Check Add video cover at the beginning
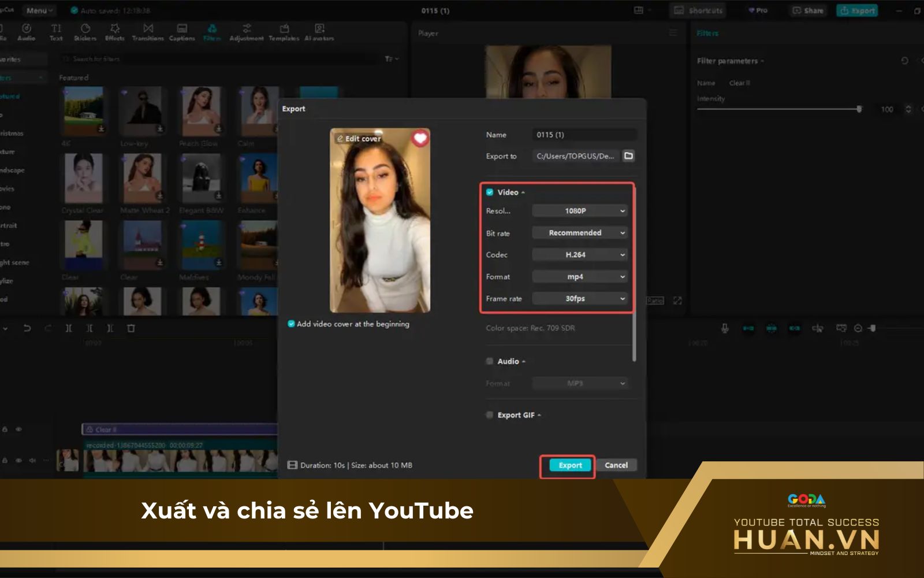924x578 pixels. (x=292, y=324)
